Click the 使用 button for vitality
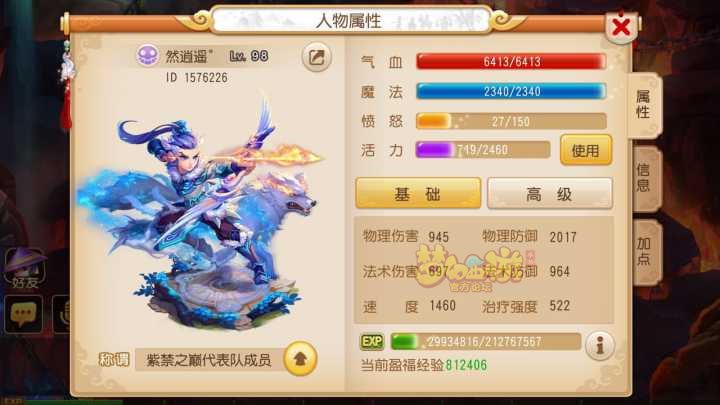Viewport: 720px width, 405px height. pos(586,150)
